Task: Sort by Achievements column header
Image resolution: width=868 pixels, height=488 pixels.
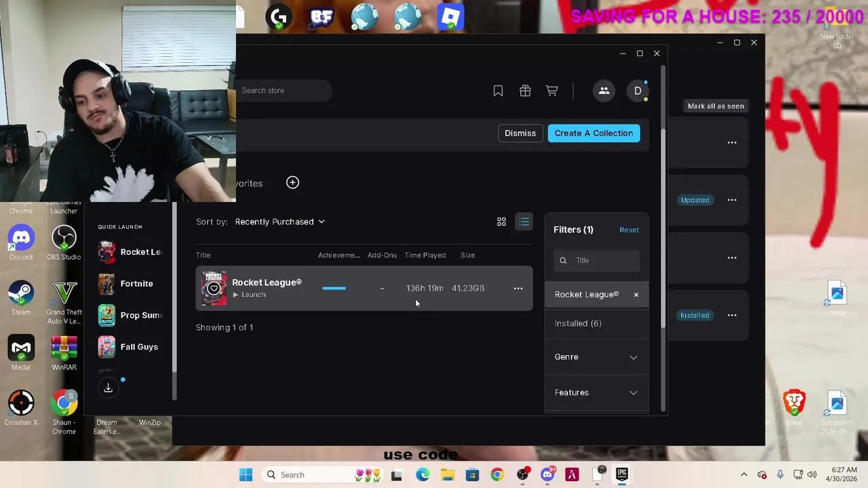Action: [339, 256]
